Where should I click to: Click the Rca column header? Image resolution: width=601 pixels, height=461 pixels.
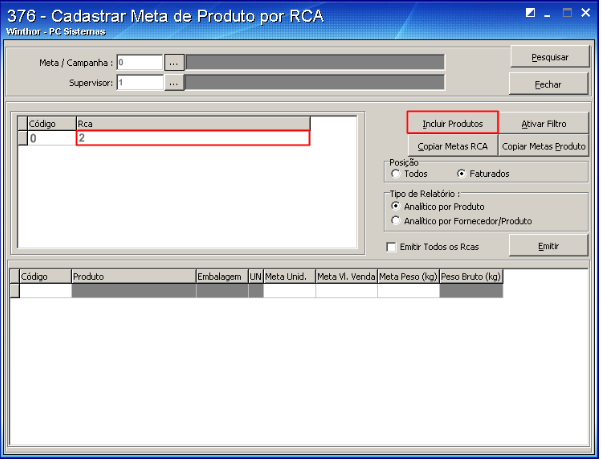coord(193,123)
